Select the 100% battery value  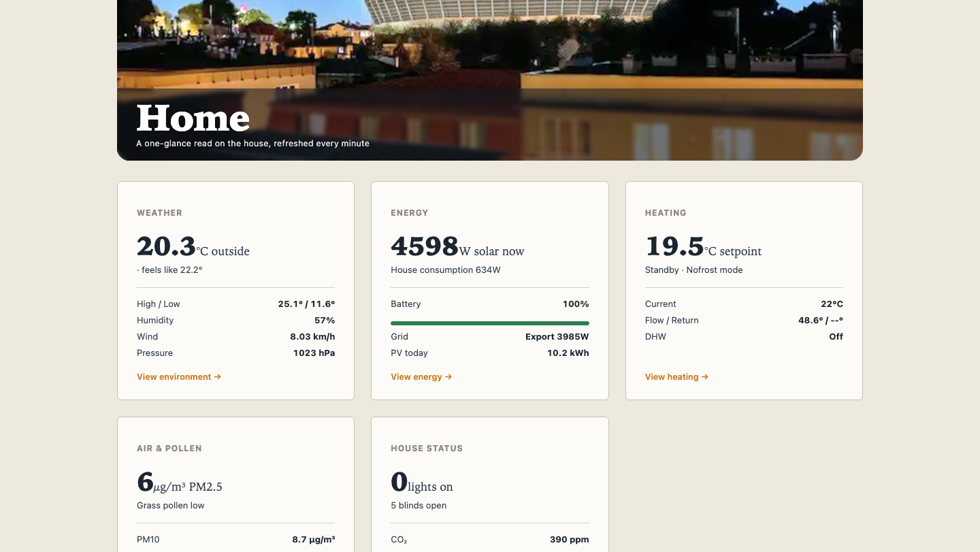click(x=576, y=304)
